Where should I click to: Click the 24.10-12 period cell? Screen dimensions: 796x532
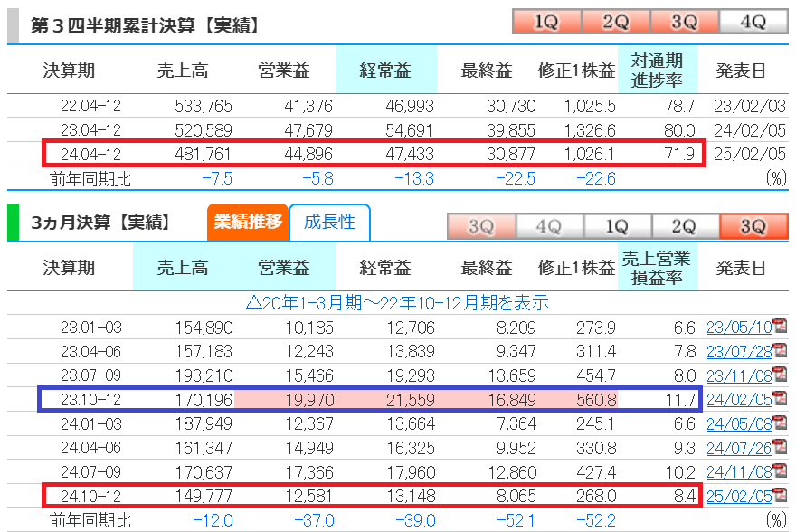pyautogui.click(x=90, y=496)
